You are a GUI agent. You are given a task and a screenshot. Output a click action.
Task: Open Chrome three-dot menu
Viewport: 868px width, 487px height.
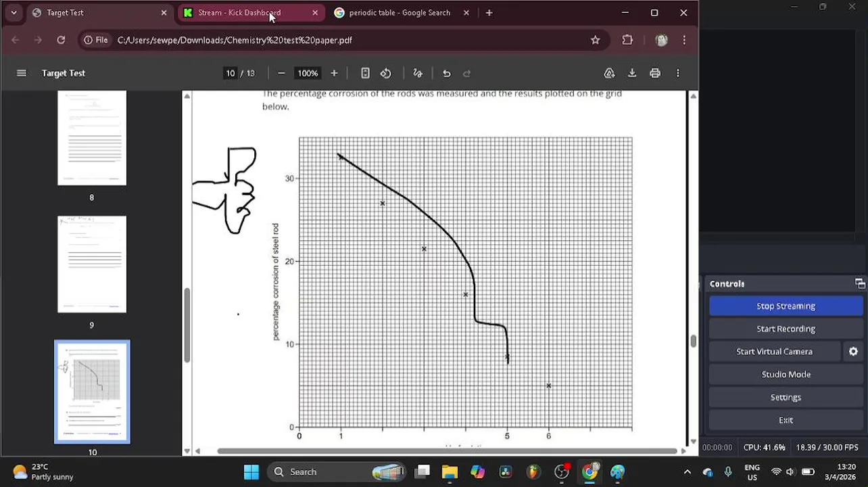click(x=684, y=40)
